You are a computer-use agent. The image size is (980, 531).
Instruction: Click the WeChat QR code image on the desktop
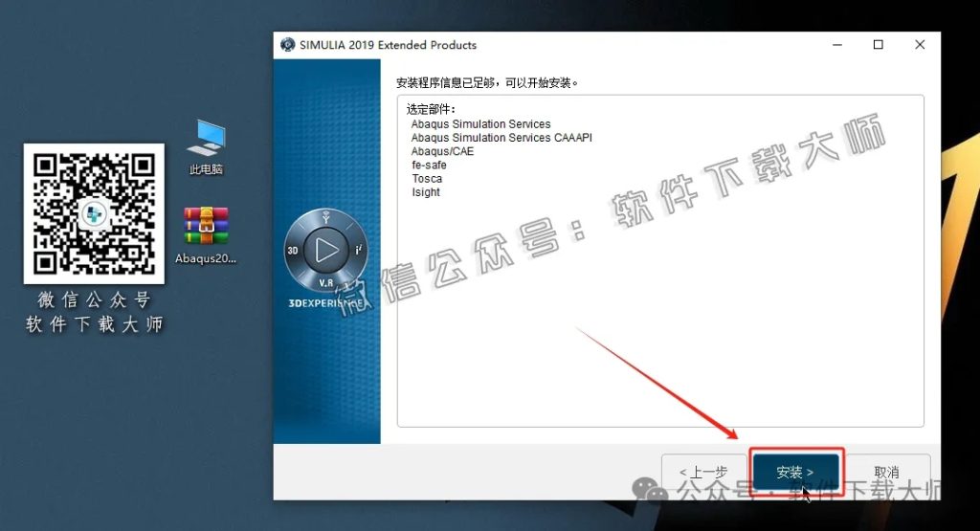tap(94, 213)
